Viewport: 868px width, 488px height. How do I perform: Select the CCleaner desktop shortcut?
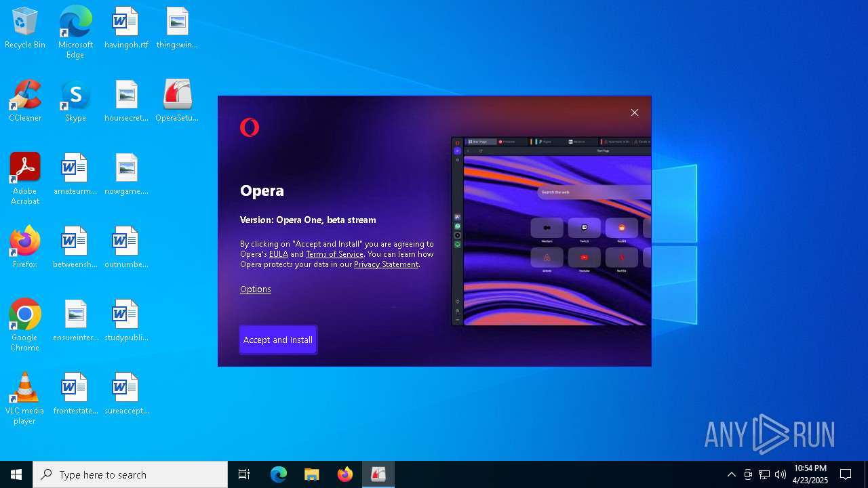pos(25,102)
